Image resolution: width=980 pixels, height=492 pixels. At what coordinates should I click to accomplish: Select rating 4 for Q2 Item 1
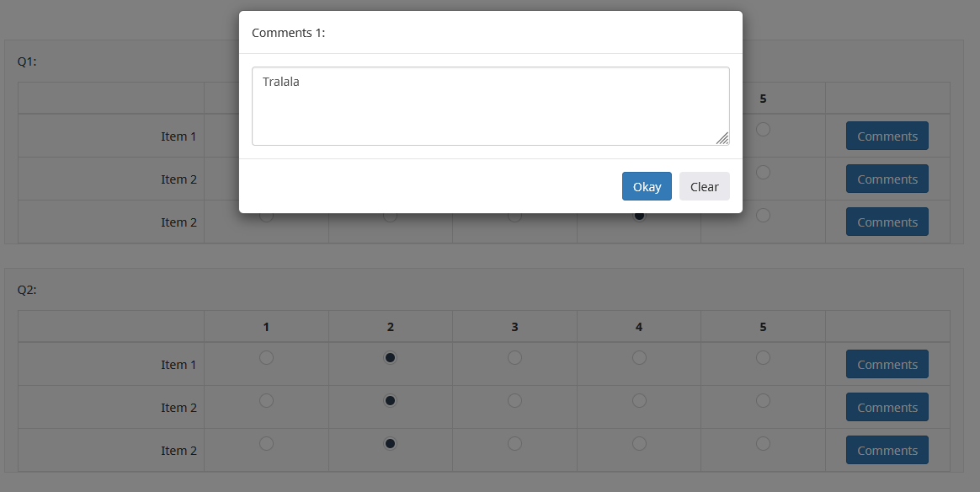639,358
